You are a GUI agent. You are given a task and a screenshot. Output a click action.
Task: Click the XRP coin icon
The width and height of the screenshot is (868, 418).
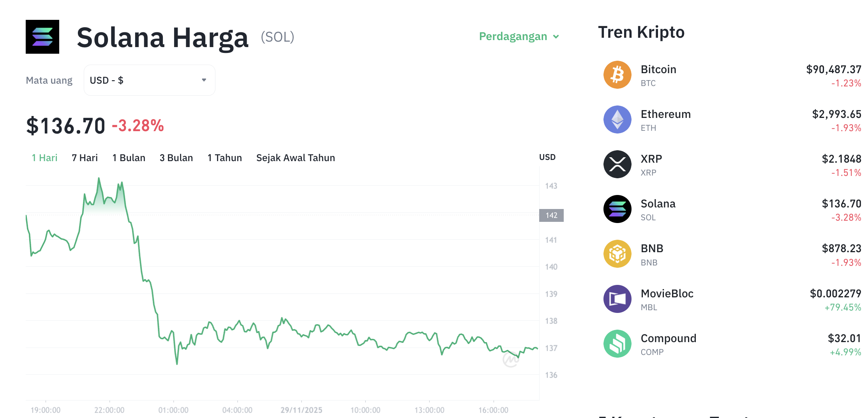point(617,164)
